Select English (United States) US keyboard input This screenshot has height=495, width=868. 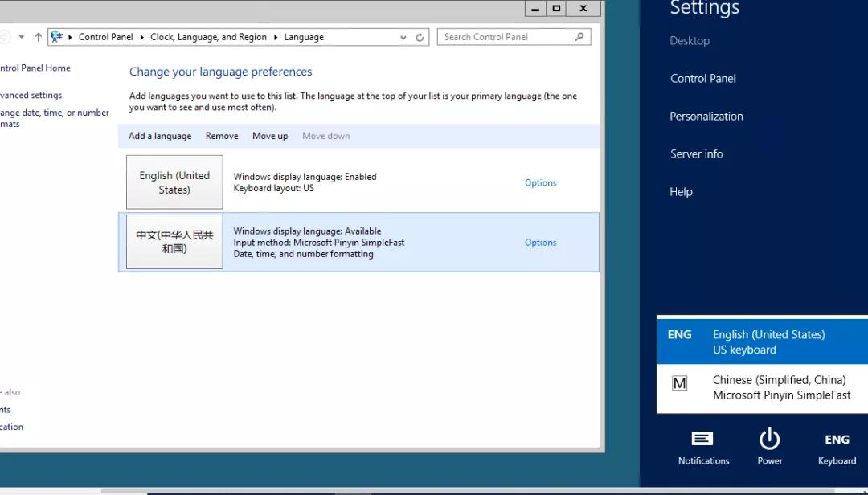(762, 342)
